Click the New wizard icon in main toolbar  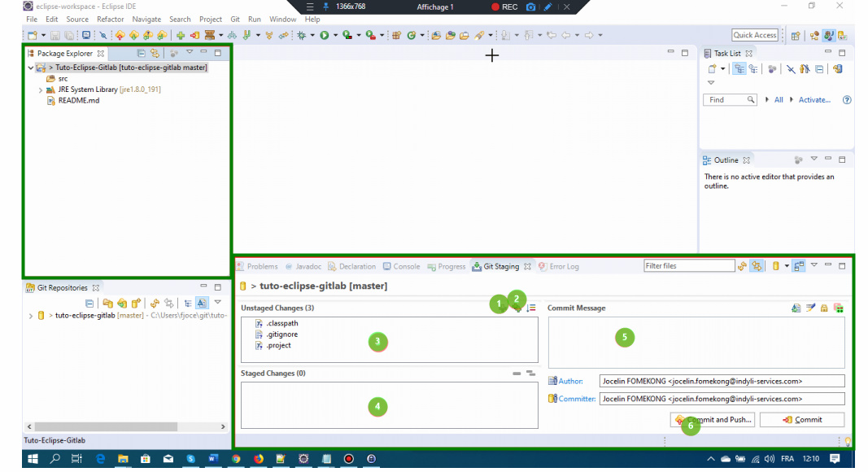(x=32, y=36)
